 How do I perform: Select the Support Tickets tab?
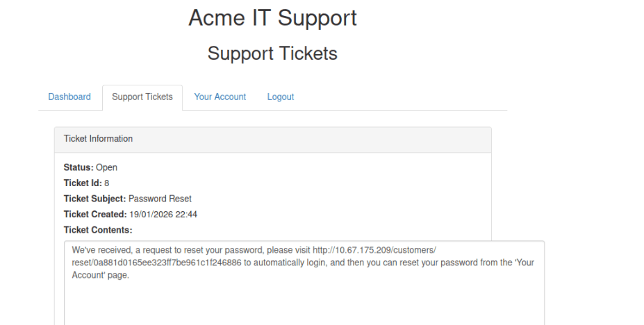tap(142, 97)
